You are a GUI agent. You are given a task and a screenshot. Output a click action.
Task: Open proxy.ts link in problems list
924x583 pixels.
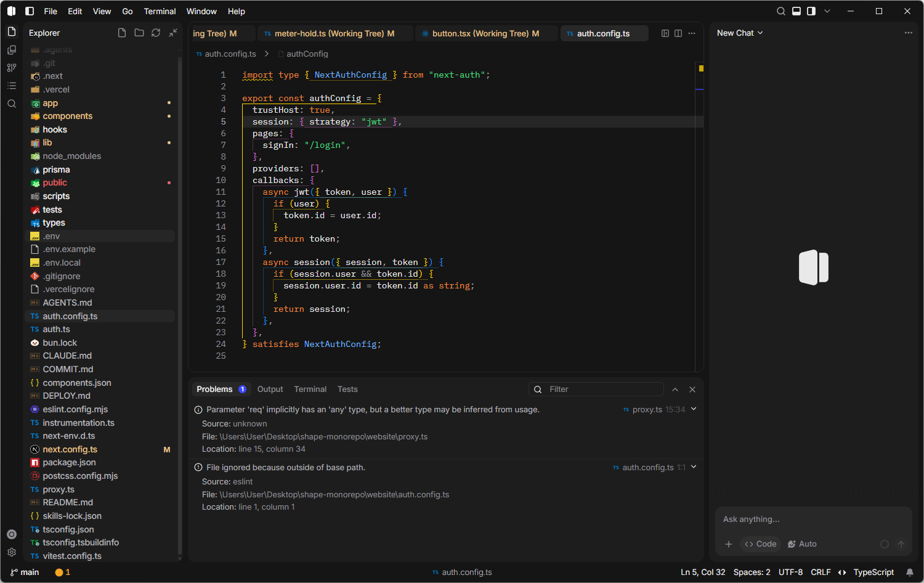pos(647,409)
